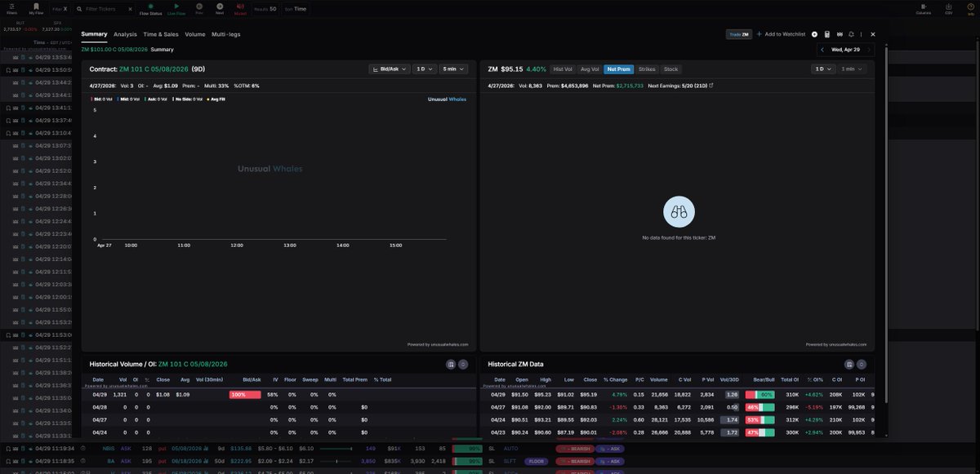Click the Historical ZM Data columns icon

(x=849, y=364)
